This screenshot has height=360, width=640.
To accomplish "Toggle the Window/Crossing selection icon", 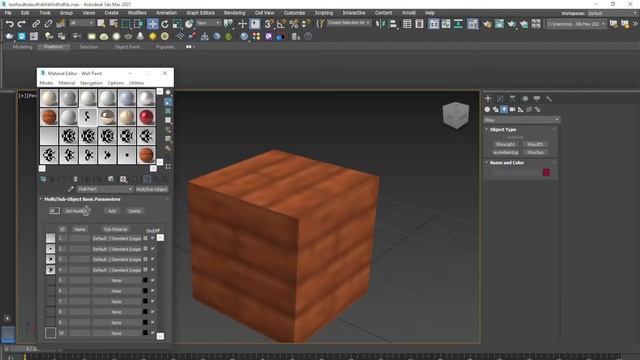I will [138, 24].
